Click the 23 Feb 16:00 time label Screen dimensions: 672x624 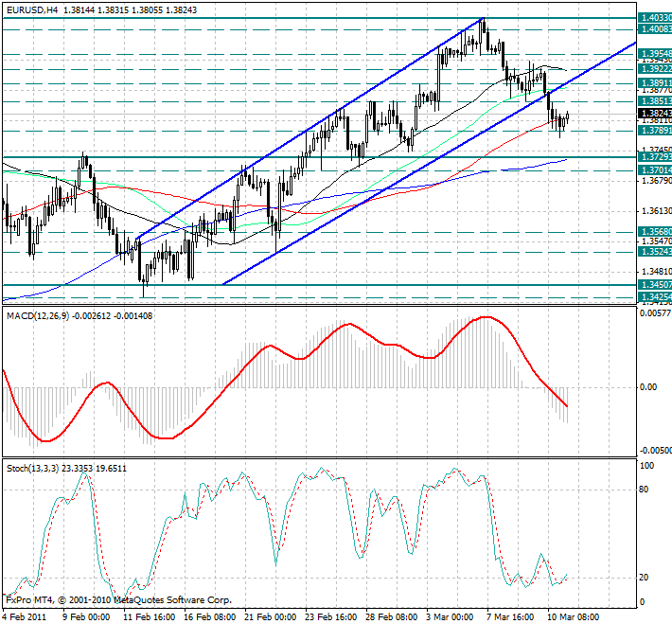point(331,617)
